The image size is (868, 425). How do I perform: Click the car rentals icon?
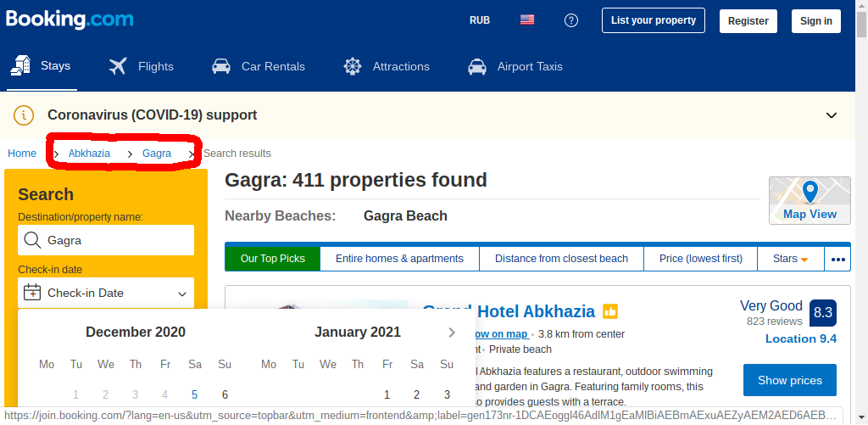(x=221, y=66)
